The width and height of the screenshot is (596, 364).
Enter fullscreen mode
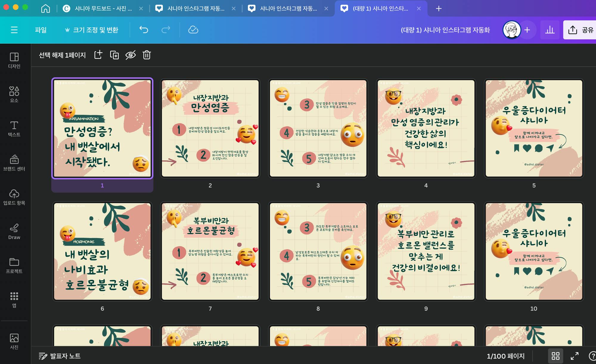575,356
